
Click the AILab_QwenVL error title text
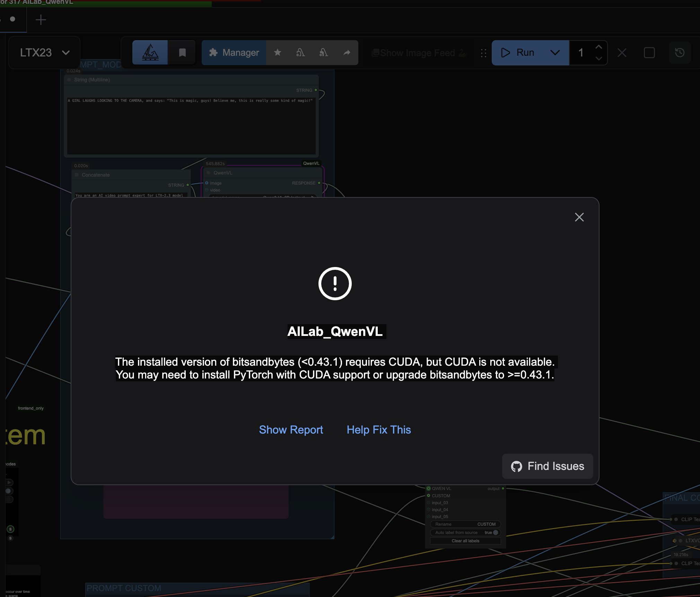pos(335,331)
